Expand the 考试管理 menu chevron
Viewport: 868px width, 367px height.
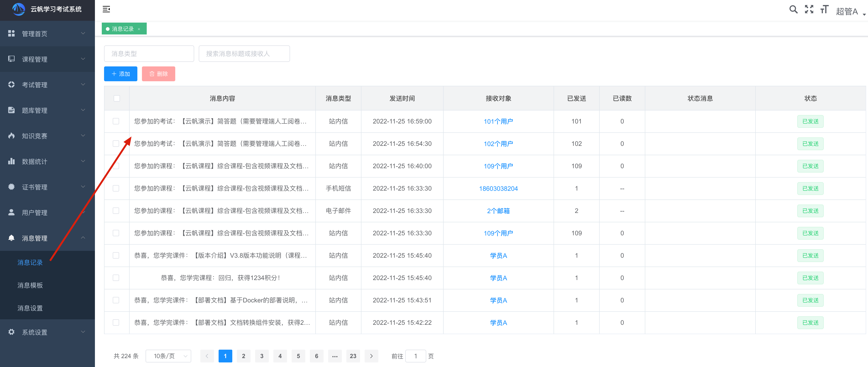[83, 85]
